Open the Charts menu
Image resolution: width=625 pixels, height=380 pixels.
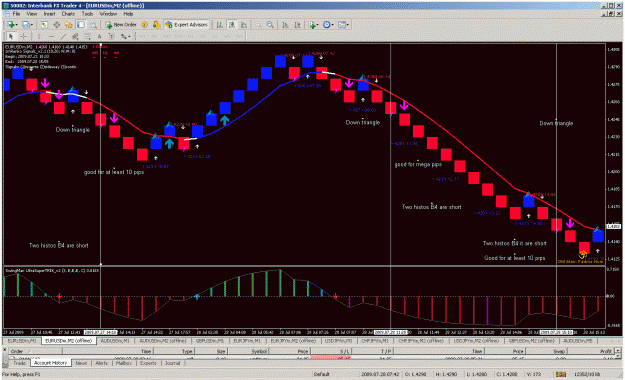coord(68,14)
